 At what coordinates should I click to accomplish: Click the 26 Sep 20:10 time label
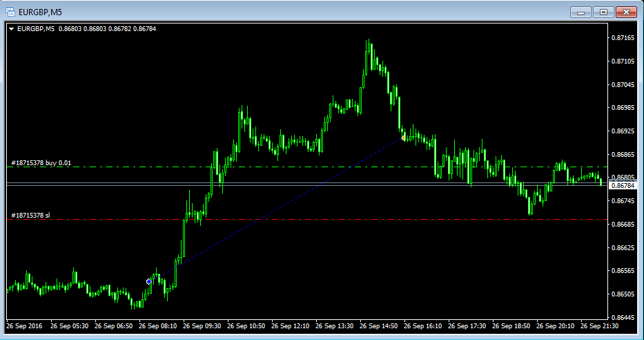click(x=555, y=326)
